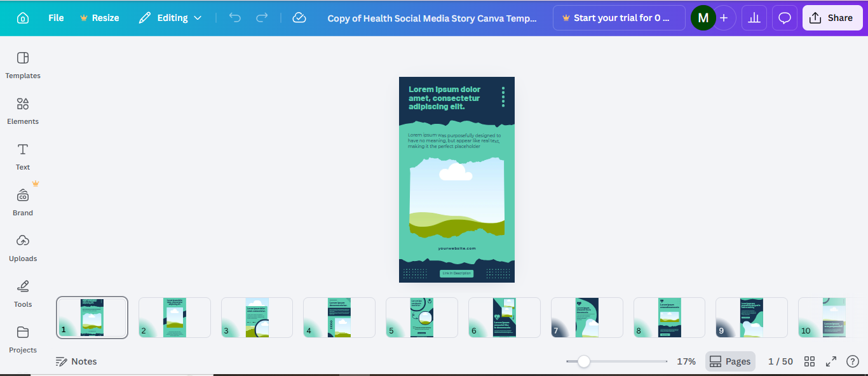Go to the Canva home icon
The height and width of the screenshot is (376, 868).
tap(23, 18)
